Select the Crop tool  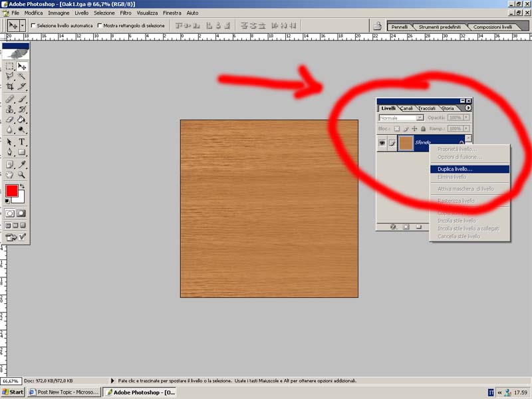pos(10,86)
